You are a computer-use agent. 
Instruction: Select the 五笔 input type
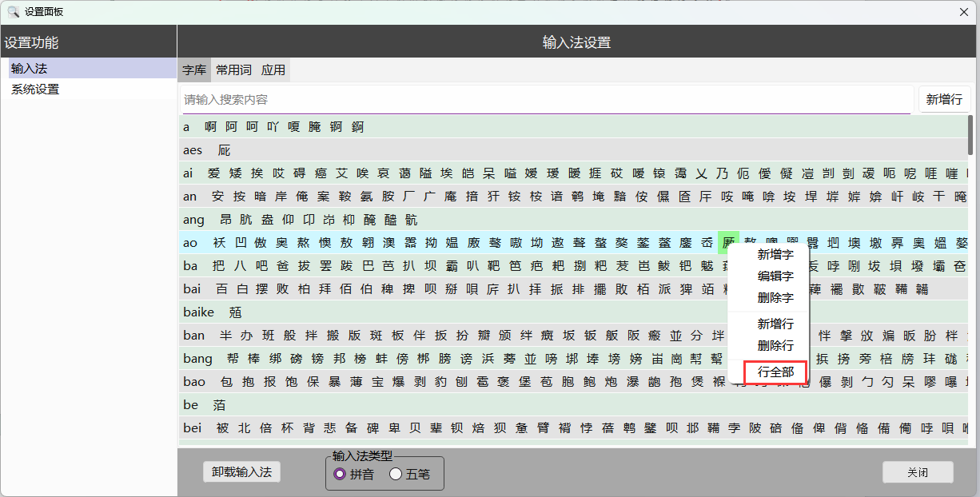(x=409, y=474)
